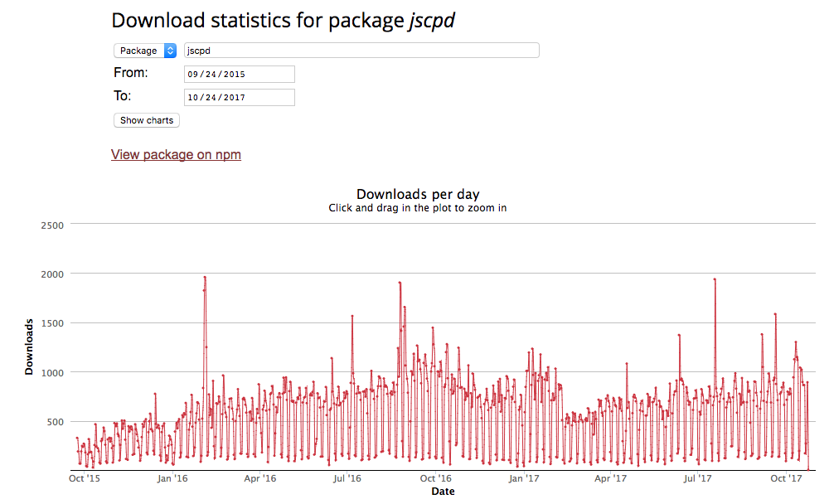Click the Jan '16 x-axis label
The image size is (829, 504).
[172, 478]
